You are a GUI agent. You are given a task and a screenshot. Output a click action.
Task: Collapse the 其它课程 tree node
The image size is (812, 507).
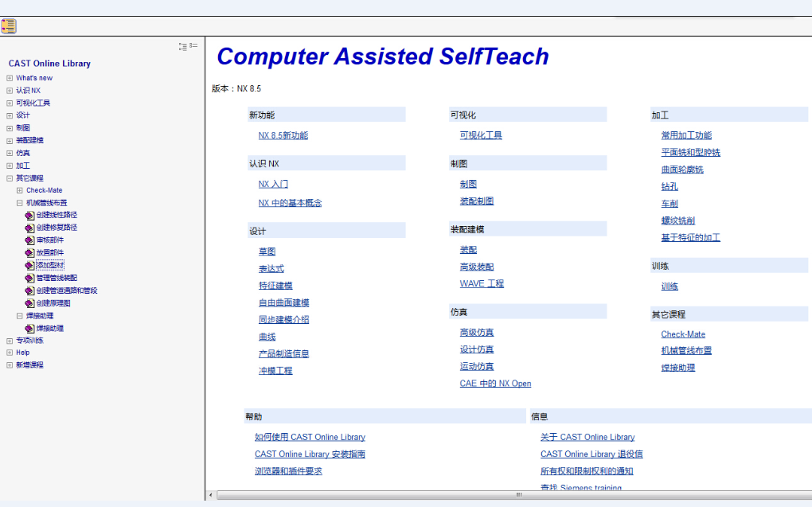(x=10, y=178)
